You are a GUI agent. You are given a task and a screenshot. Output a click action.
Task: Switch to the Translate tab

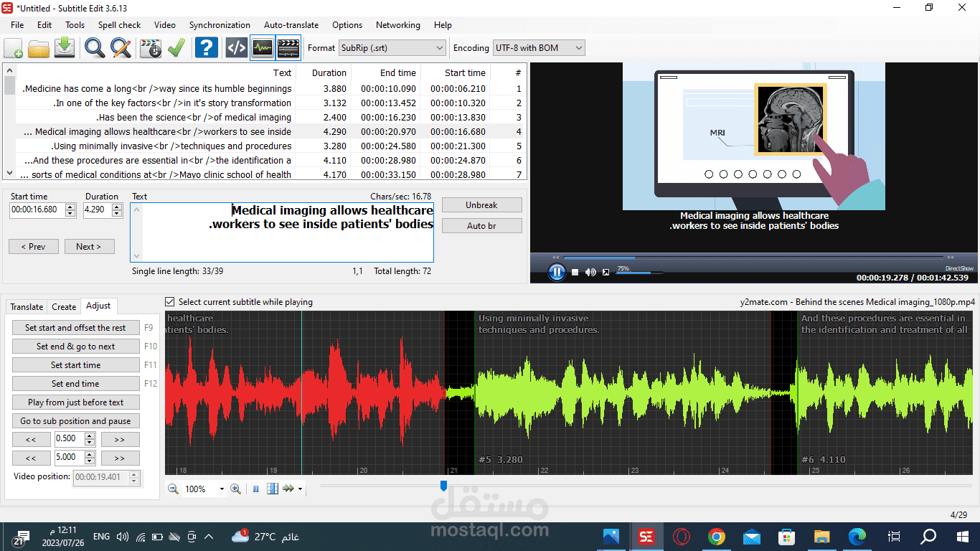(27, 306)
